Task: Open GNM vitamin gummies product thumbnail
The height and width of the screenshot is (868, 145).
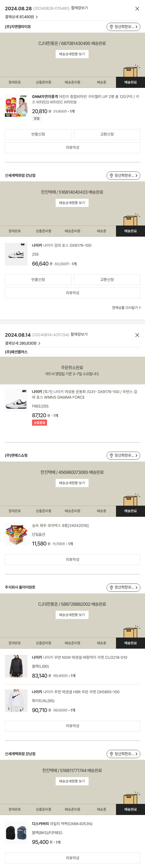Action: click(x=16, y=105)
